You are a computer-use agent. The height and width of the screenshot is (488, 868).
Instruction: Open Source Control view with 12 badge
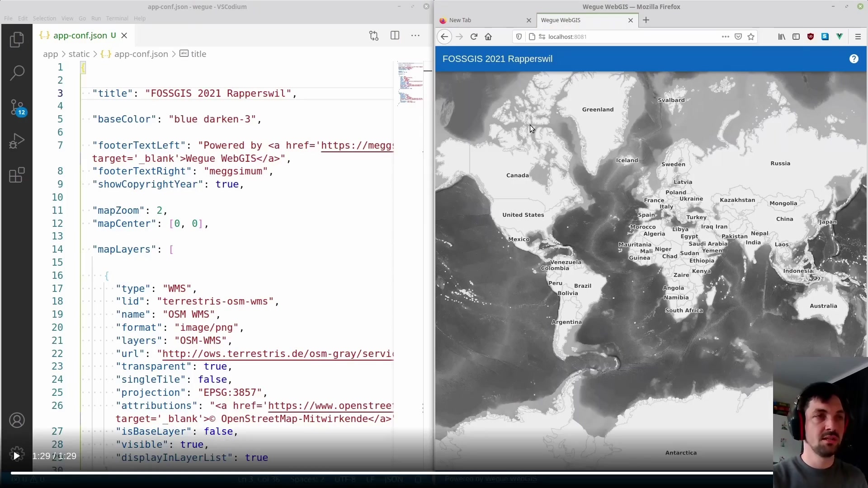click(x=18, y=108)
